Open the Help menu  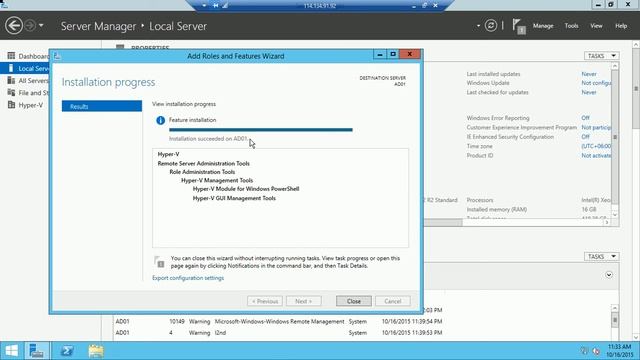coord(621,26)
